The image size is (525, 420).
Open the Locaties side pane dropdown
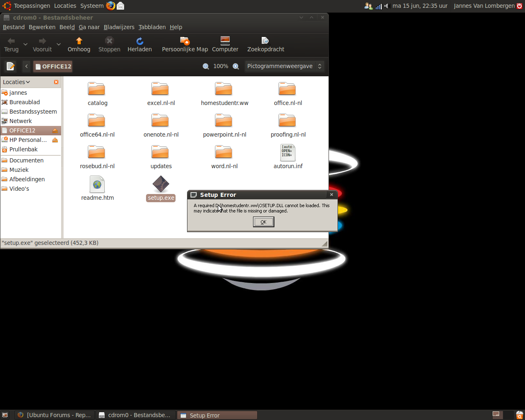tap(16, 82)
